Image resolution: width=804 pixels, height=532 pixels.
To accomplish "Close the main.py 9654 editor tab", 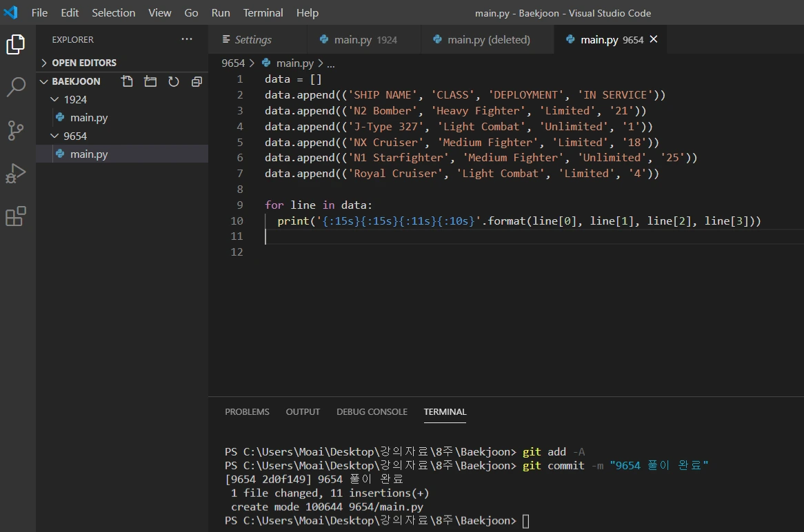I will point(654,39).
